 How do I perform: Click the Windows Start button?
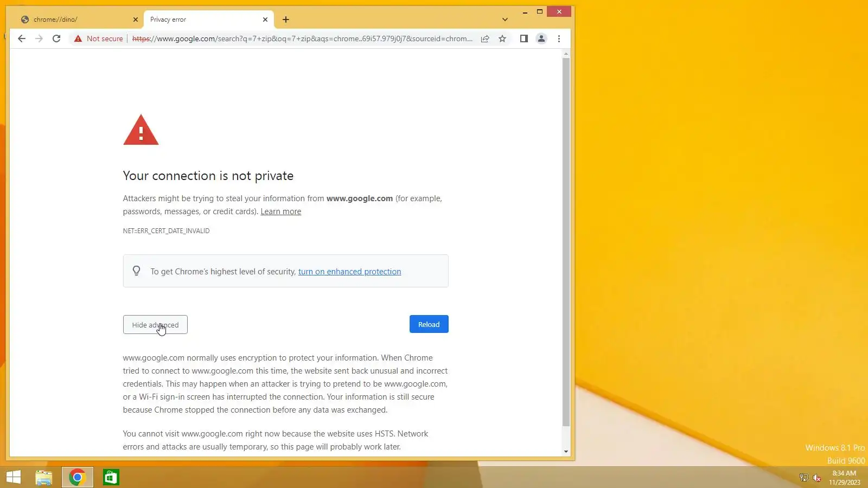(x=14, y=477)
